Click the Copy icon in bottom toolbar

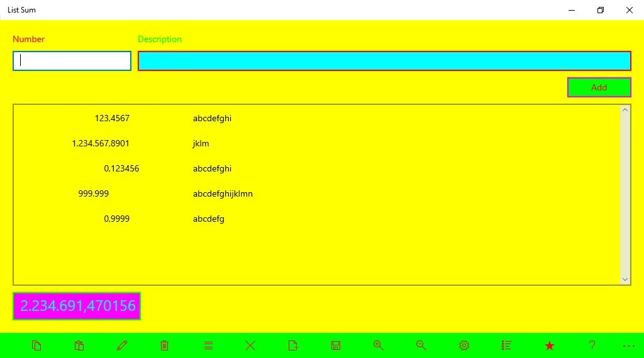click(36, 345)
